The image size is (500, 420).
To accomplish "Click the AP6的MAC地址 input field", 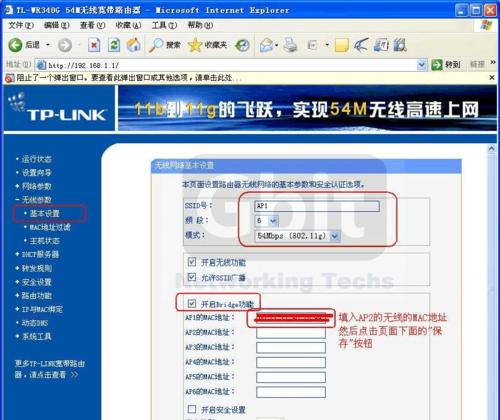I will point(291,392).
